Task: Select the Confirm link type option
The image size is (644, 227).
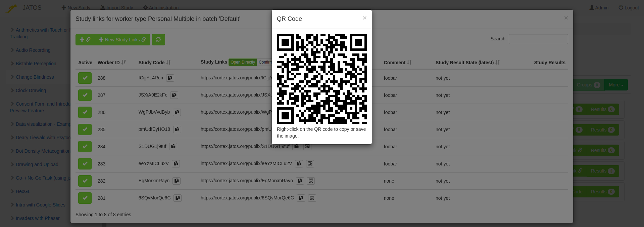Action: click(265, 62)
